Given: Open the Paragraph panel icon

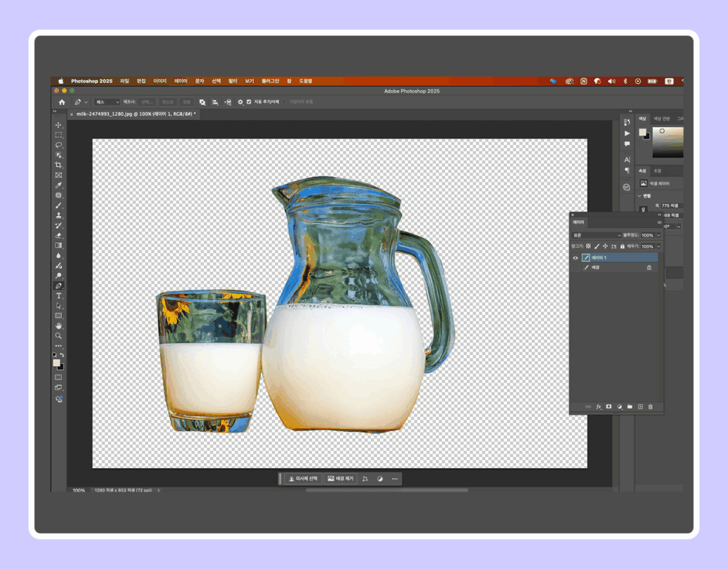Looking at the screenshot, I should (x=627, y=170).
